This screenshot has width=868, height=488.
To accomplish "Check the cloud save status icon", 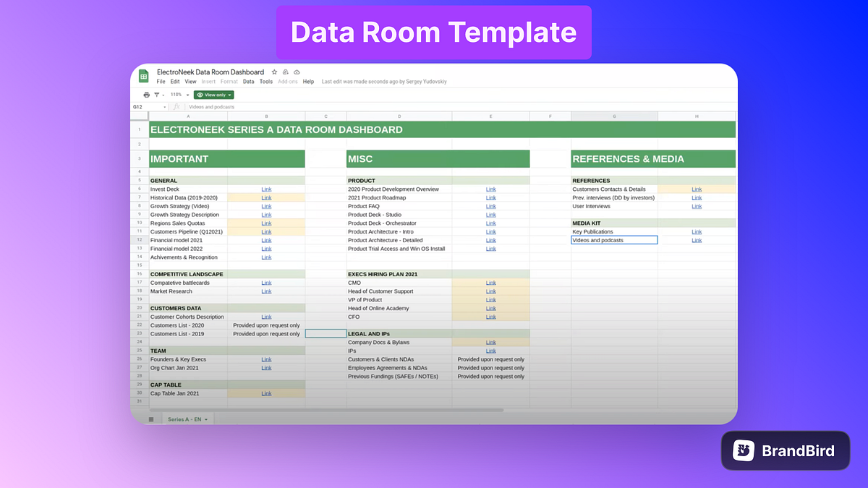I will (297, 72).
